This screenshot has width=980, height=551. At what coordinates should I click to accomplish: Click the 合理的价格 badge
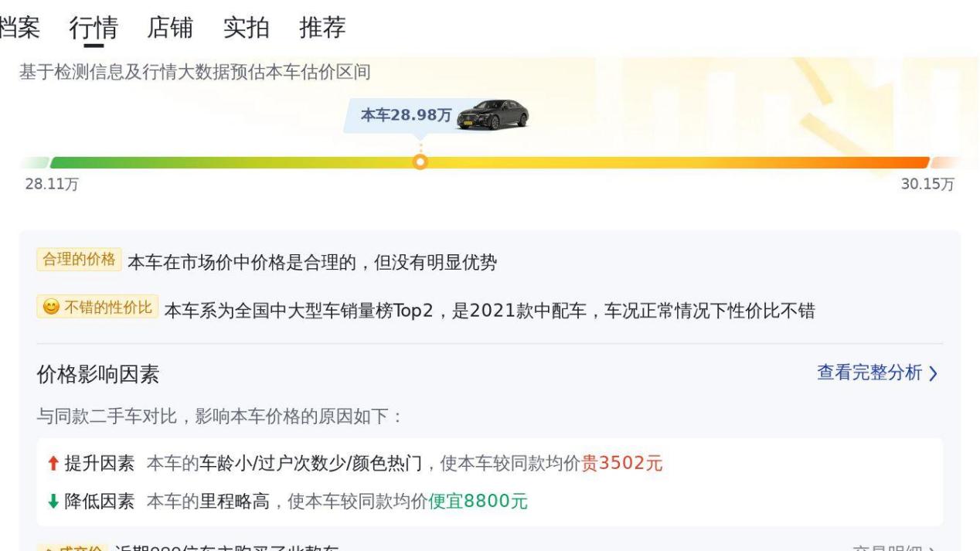(x=79, y=260)
